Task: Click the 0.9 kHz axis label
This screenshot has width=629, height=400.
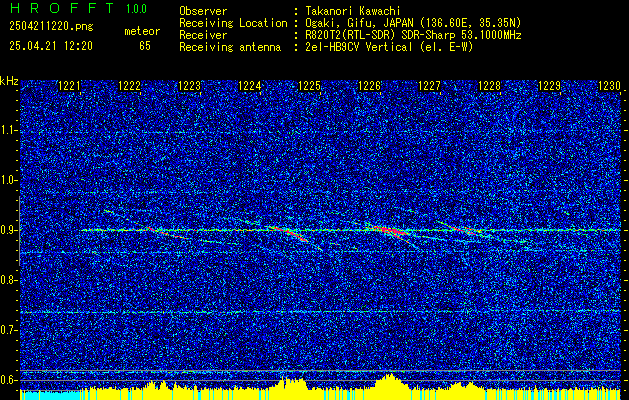Action: coord(8,230)
